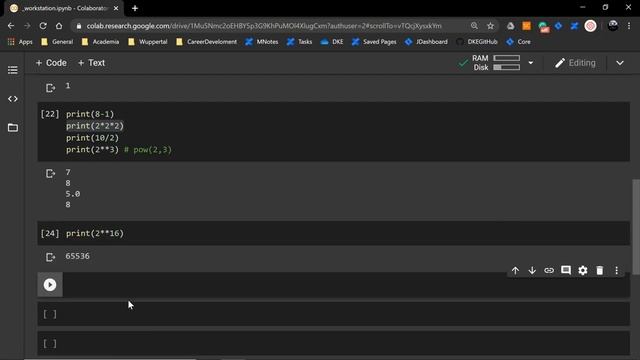This screenshot has width=640, height=360.
Task: Open the Files folder sidebar icon
Action: pos(13,128)
